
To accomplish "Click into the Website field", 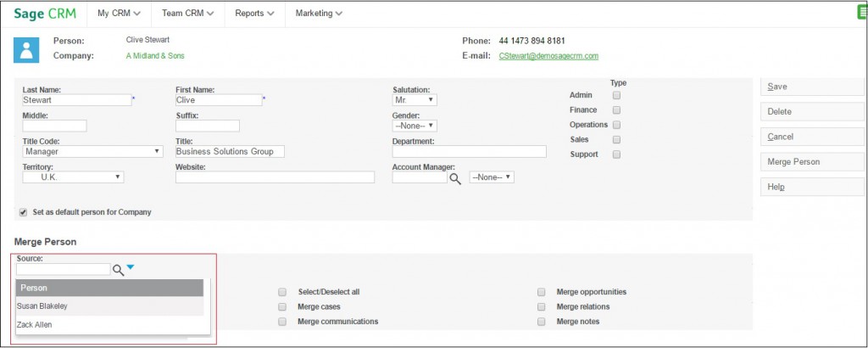I will (x=275, y=177).
